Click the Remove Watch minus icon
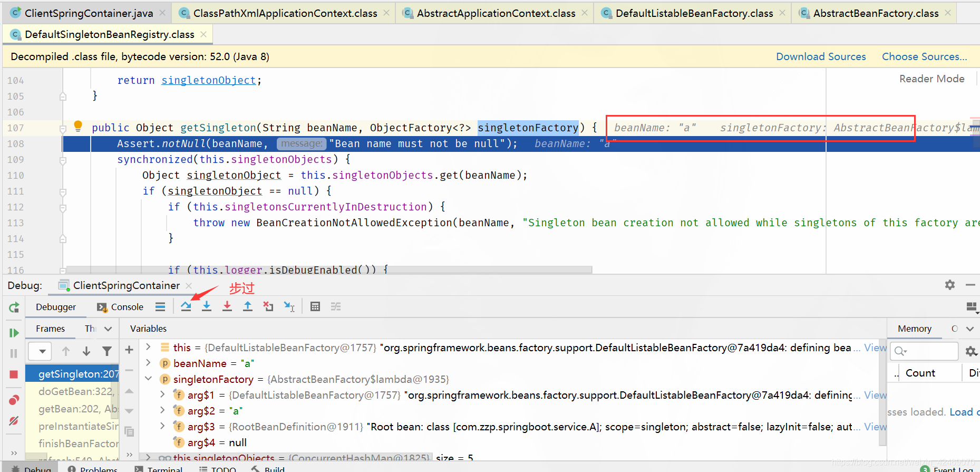 click(x=129, y=370)
